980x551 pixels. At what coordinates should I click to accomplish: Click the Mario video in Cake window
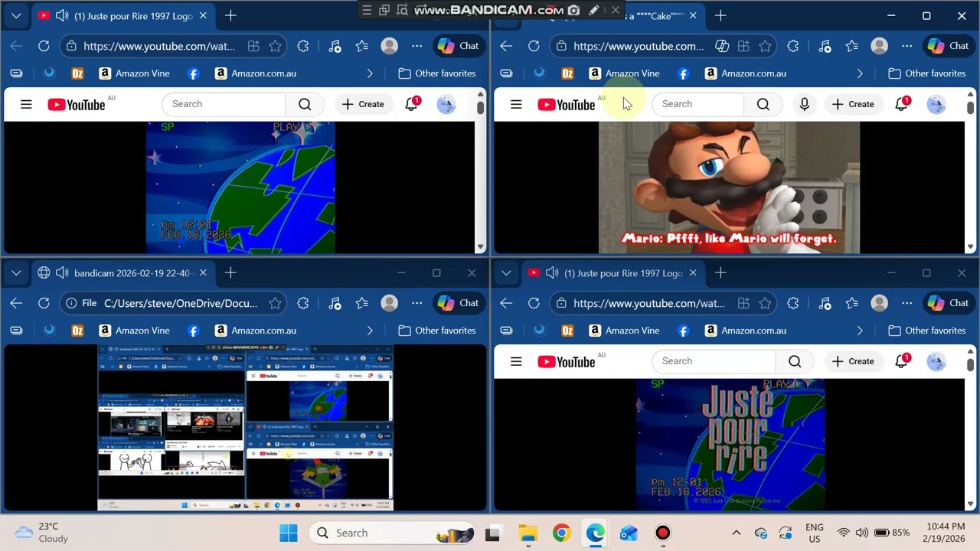(729, 187)
